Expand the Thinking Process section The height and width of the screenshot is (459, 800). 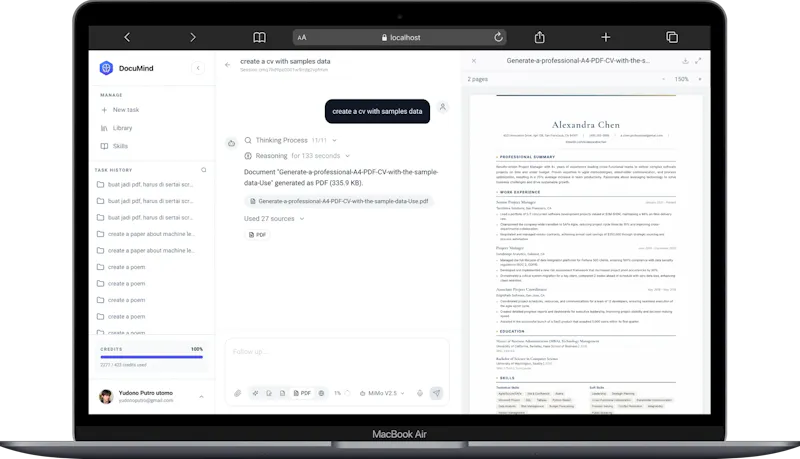290,140
